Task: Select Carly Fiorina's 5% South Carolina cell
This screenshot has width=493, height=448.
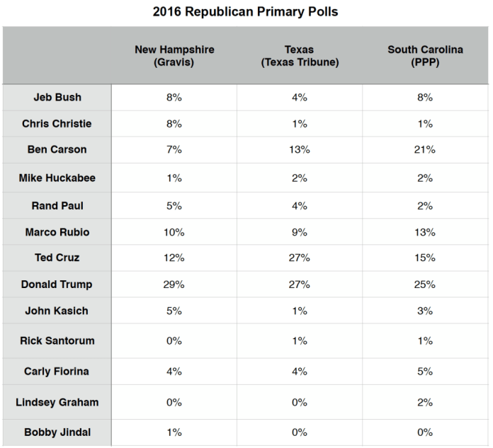Action: [x=426, y=371]
